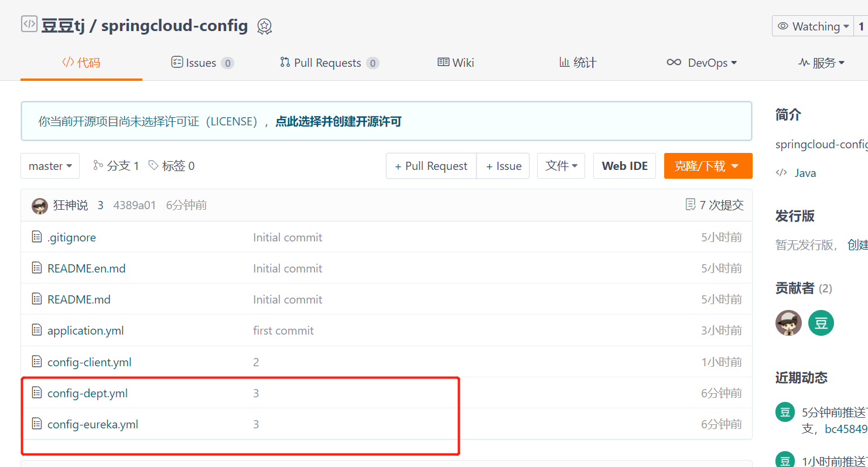Click the + Issue button
The image size is (868, 467).
(x=504, y=166)
